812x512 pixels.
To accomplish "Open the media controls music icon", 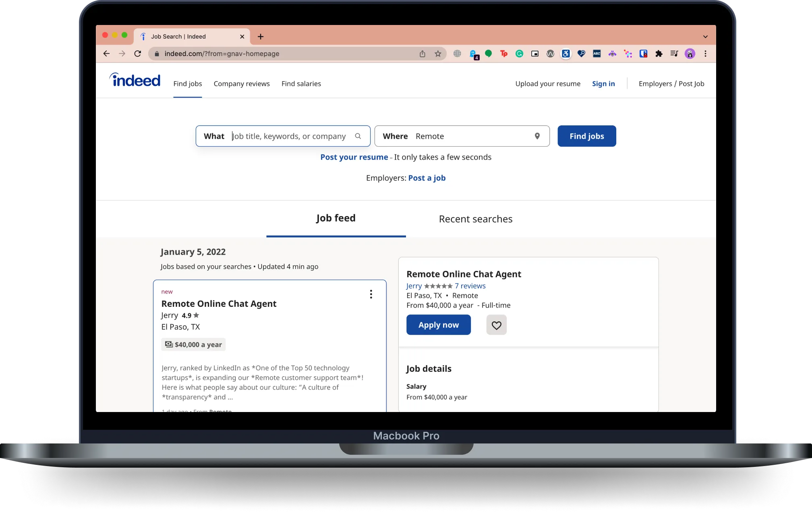I will tap(674, 54).
